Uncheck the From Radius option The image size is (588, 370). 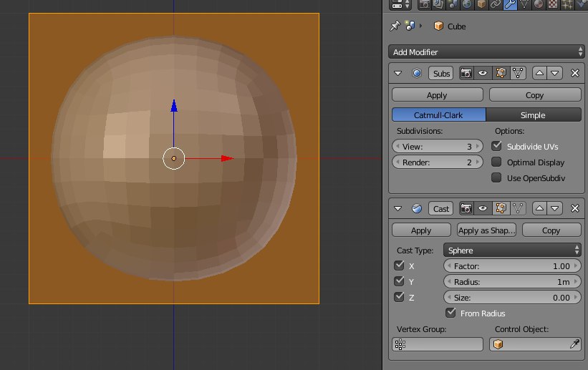point(450,313)
